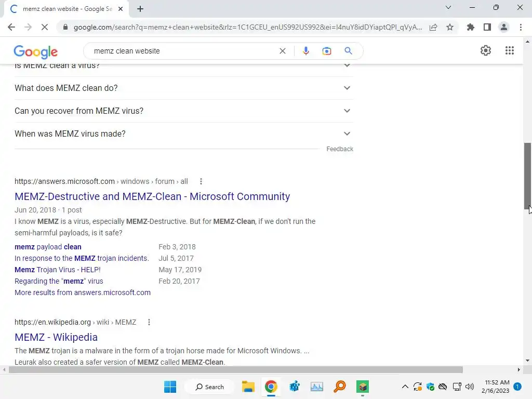Stop loading the page

point(45,27)
